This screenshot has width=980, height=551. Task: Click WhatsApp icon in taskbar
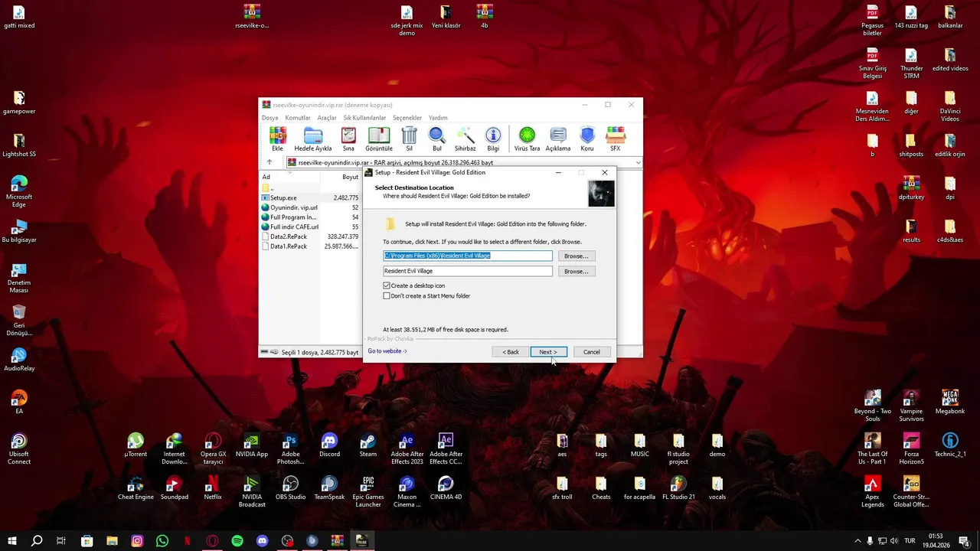click(162, 541)
